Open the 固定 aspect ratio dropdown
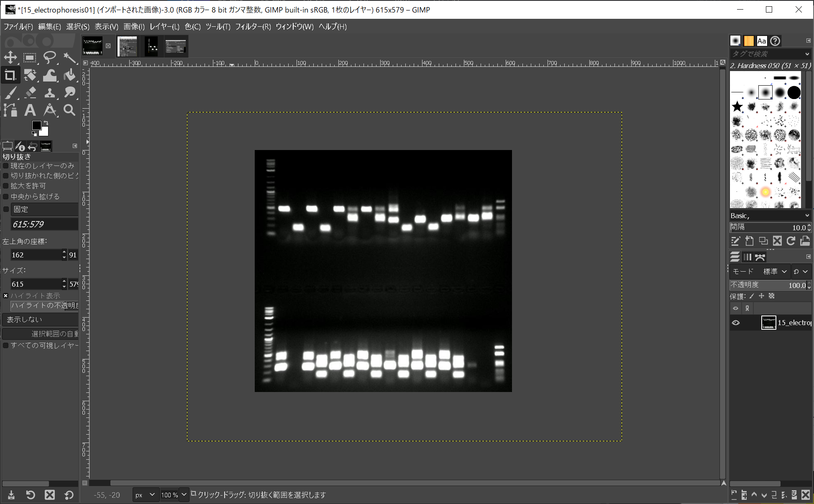814x504 pixels. point(44,209)
